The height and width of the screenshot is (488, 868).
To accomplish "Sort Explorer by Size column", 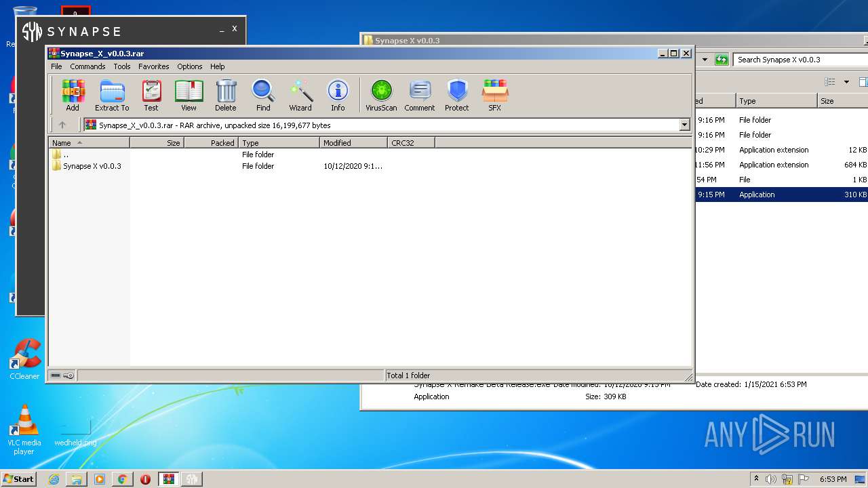I will click(843, 101).
